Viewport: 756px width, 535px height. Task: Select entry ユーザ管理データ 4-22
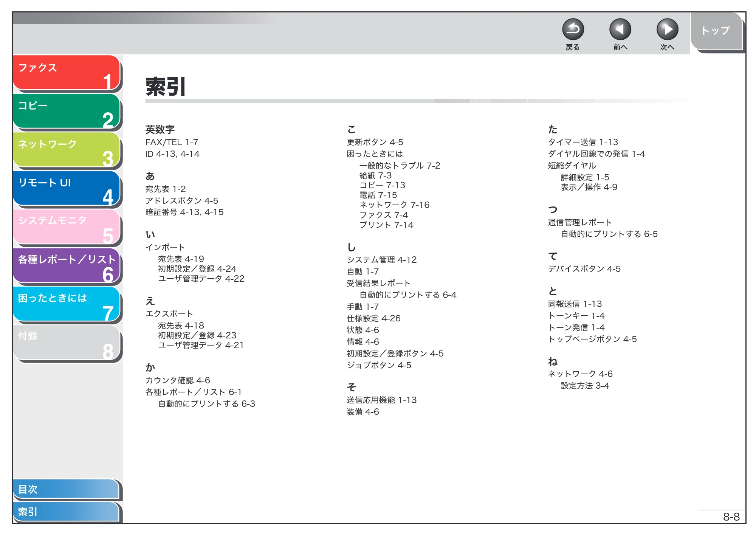click(x=201, y=278)
